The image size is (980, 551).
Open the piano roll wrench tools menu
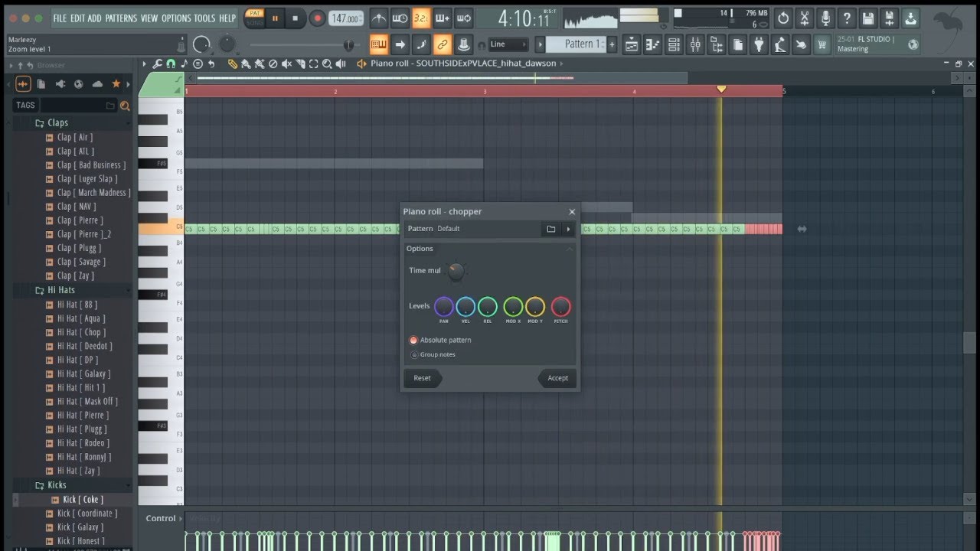point(157,64)
